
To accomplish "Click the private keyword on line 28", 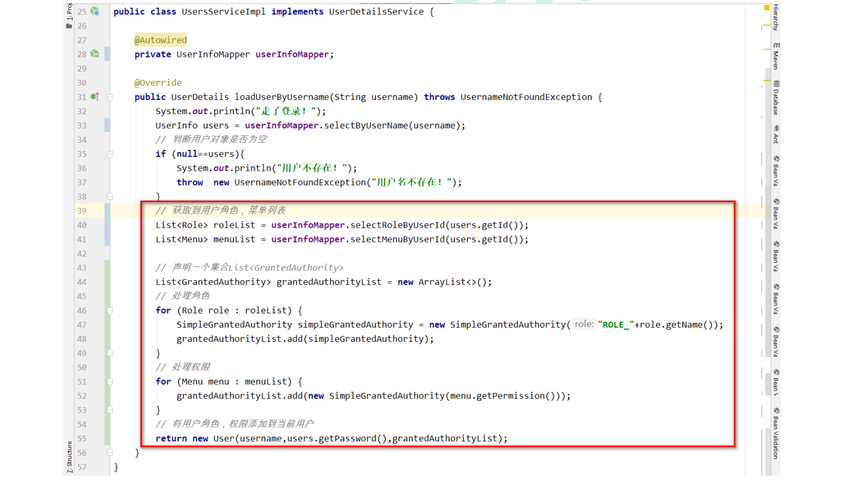I will (x=153, y=54).
